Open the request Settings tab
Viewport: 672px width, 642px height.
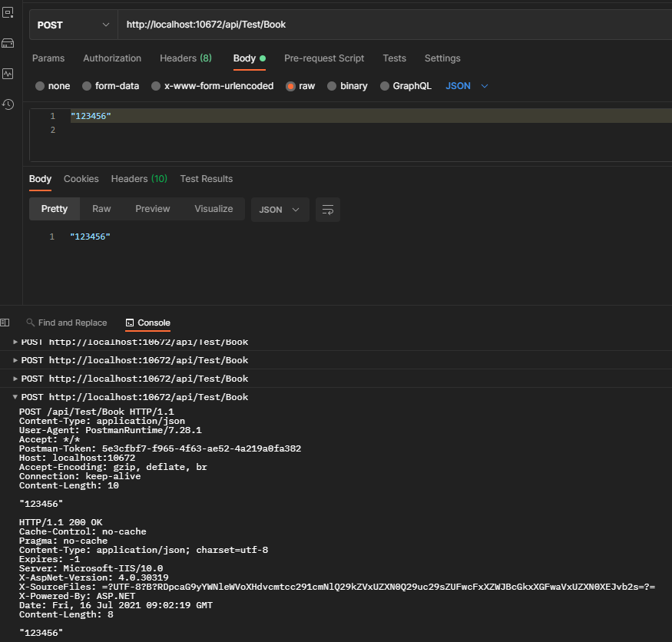(x=442, y=58)
